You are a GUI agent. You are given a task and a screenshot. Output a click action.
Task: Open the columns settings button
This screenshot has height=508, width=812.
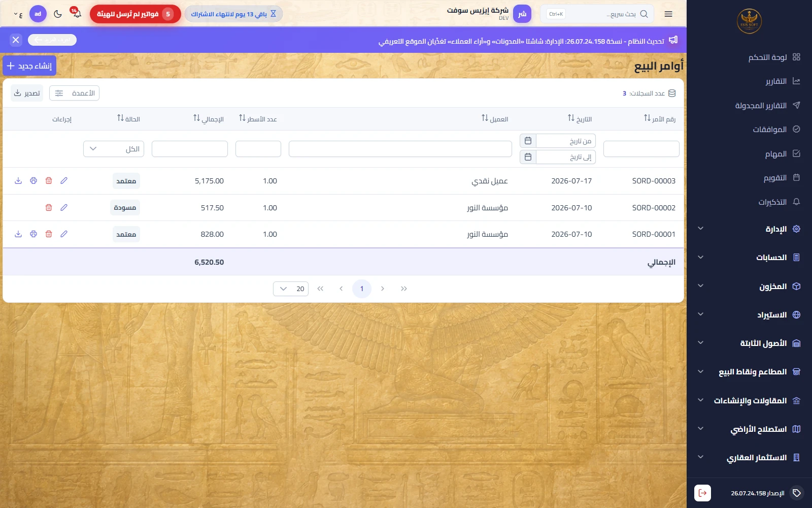74,93
